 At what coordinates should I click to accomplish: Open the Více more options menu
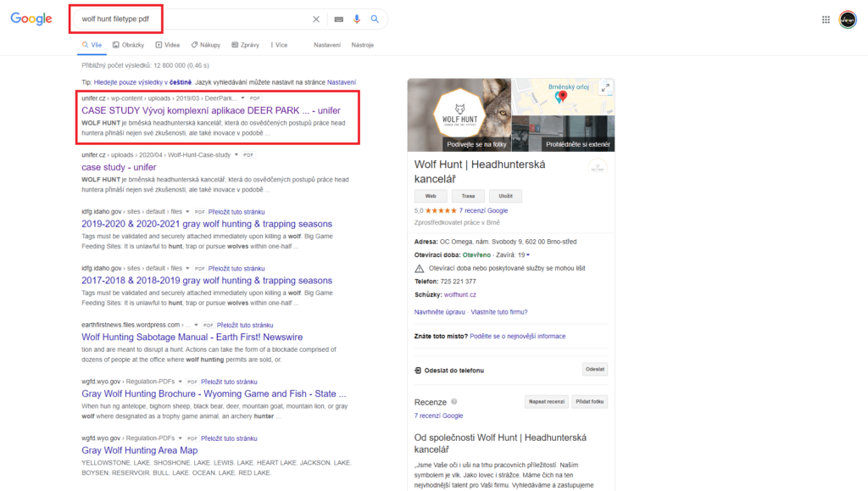coord(278,45)
